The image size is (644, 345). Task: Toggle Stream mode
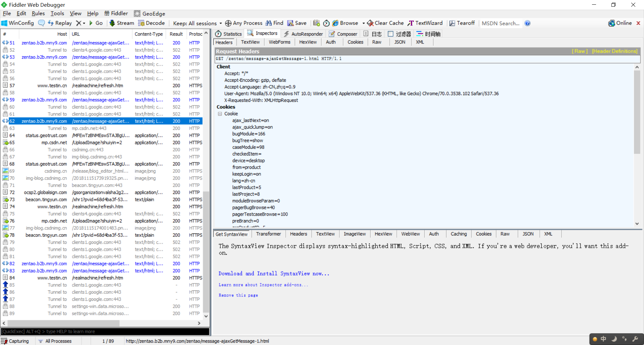pos(121,23)
